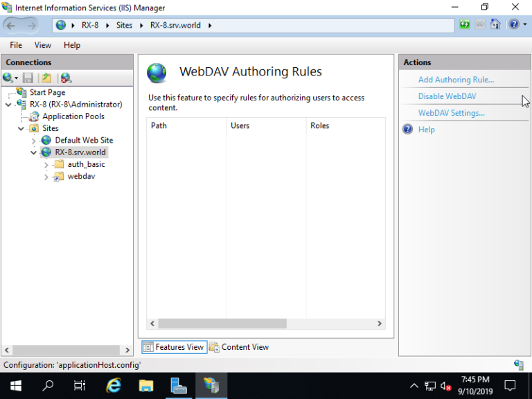Click the taskbar Search icon
Viewport: 532px width, 399px height.
pyautogui.click(x=48, y=385)
